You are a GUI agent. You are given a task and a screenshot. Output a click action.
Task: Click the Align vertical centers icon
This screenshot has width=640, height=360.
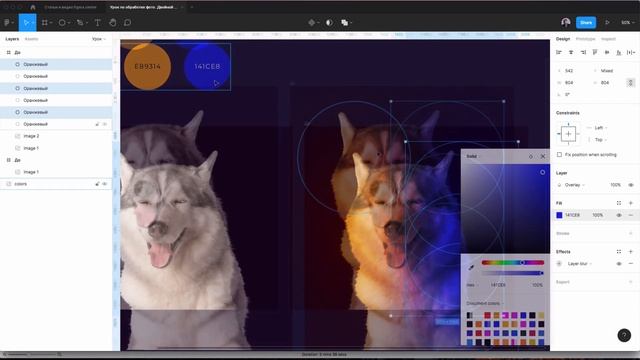point(607,52)
